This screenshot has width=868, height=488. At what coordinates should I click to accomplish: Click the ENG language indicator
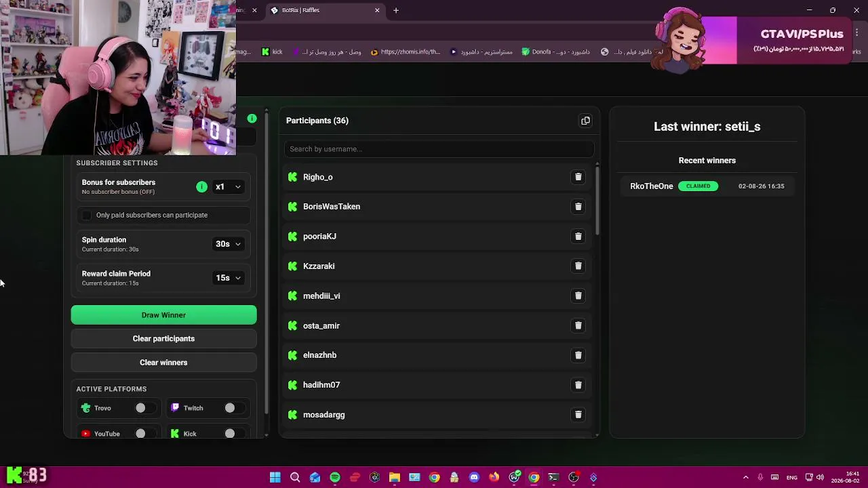[x=791, y=478]
